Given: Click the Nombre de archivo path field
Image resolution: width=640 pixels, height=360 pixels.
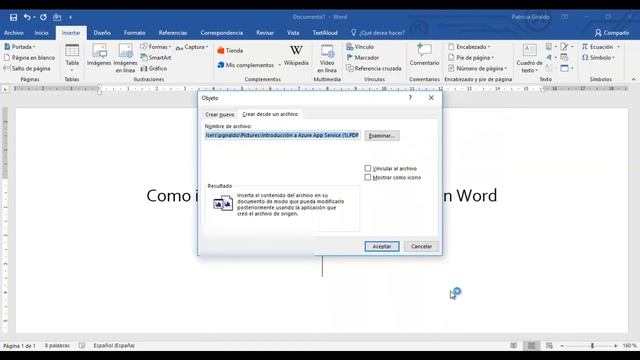Looking at the screenshot, I should 282,135.
